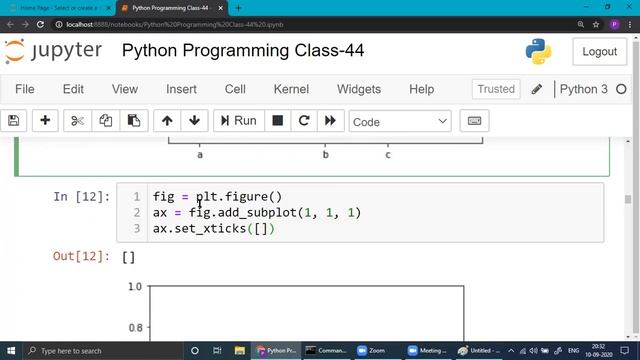Click code line ax = fig.add_subplot(1, 1, 1)
The height and width of the screenshot is (360, 640).
(257, 213)
